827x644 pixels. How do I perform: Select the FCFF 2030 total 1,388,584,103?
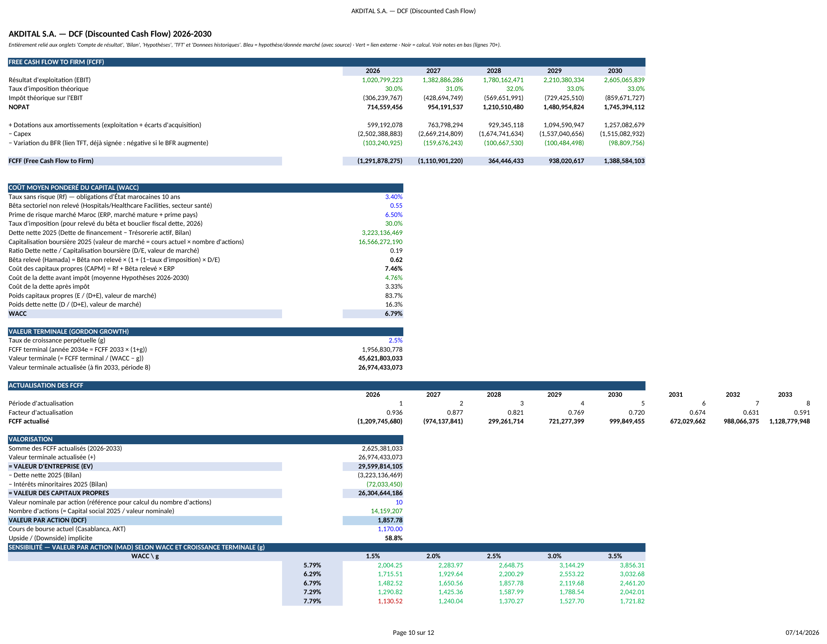click(624, 161)
